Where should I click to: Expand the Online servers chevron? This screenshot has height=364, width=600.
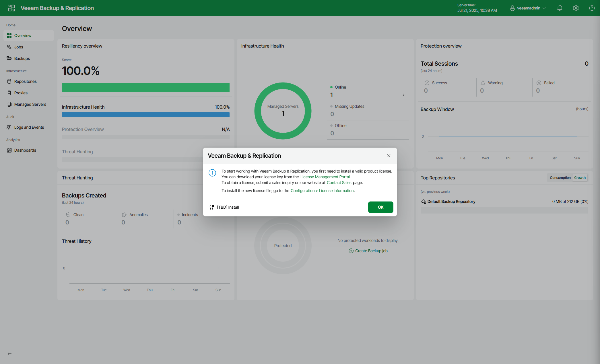tap(403, 95)
